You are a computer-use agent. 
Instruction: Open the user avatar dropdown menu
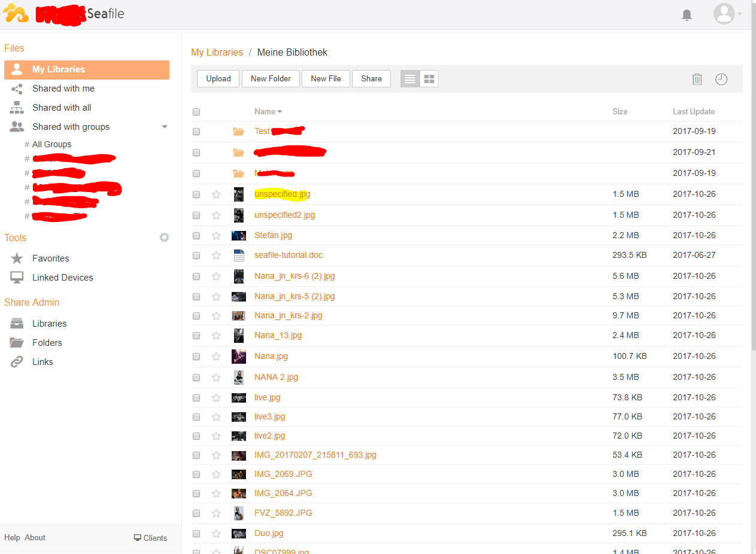pos(727,14)
